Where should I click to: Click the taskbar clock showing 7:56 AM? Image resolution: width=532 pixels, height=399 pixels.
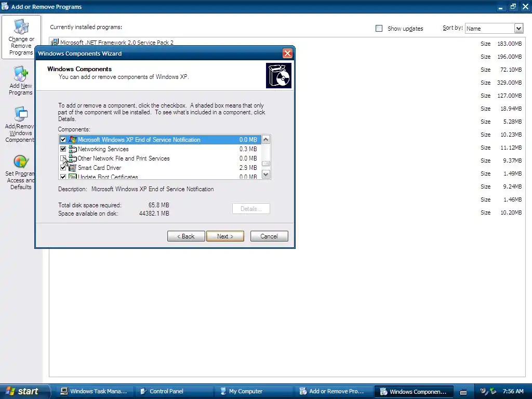[513, 391]
